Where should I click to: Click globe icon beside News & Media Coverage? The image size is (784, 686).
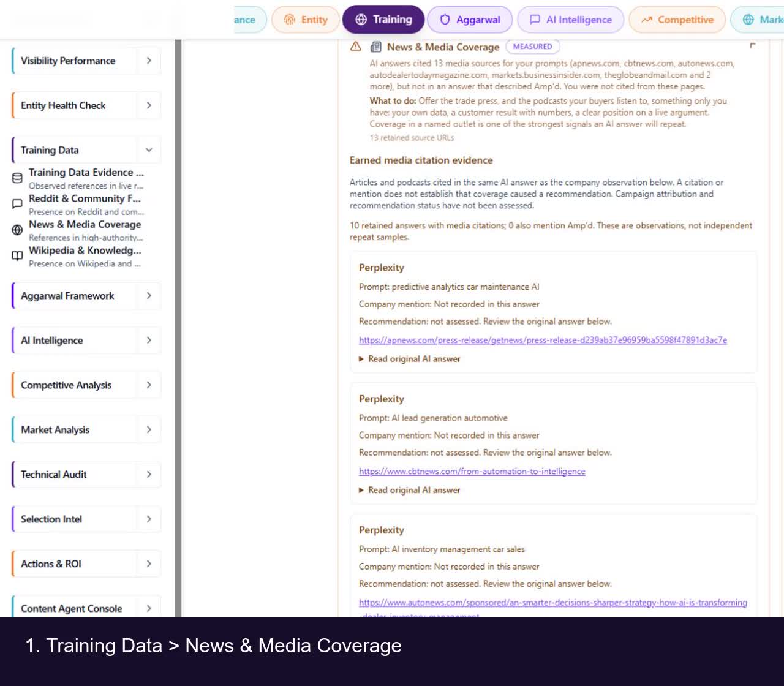[x=17, y=230]
